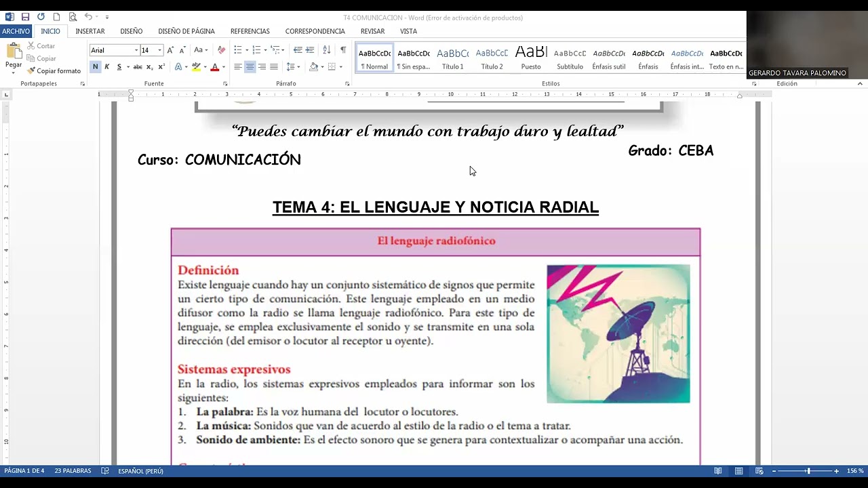Image resolution: width=868 pixels, height=488 pixels.
Task: Apply the Subtítulo style
Action: point(570,58)
